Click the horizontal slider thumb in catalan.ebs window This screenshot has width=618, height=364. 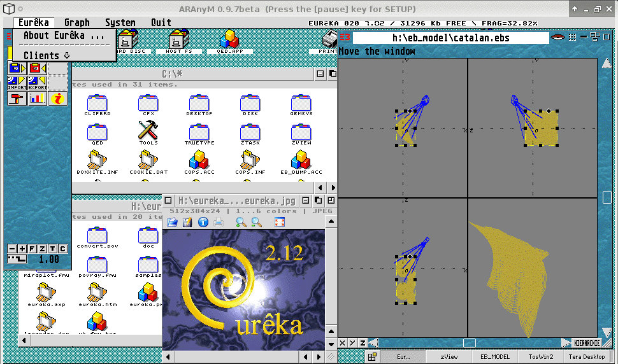tap(469, 343)
